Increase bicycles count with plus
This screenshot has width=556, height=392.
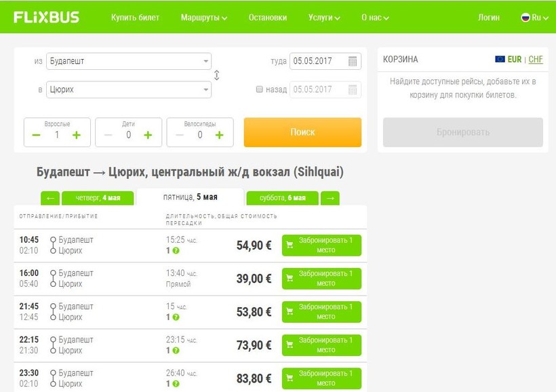[219, 135]
